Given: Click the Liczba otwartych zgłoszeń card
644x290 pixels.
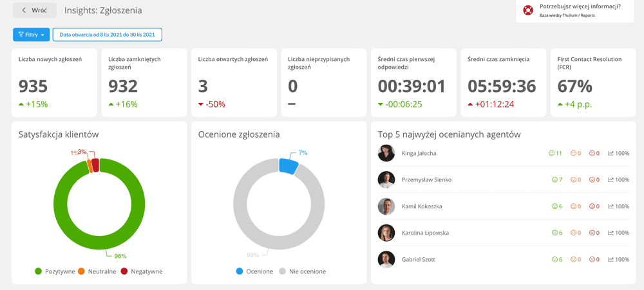Looking at the screenshot, I should [234, 82].
